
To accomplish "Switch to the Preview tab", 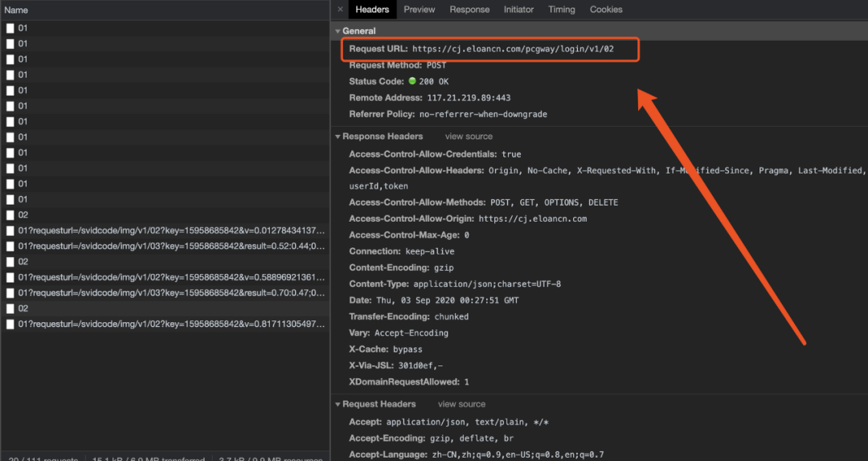I will 419,10.
